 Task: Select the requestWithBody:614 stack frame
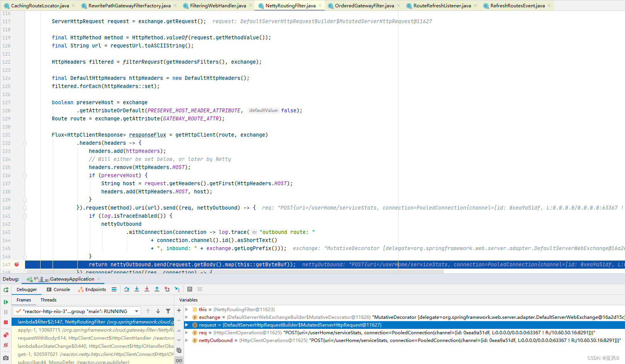pyautogui.click(x=93, y=338)
